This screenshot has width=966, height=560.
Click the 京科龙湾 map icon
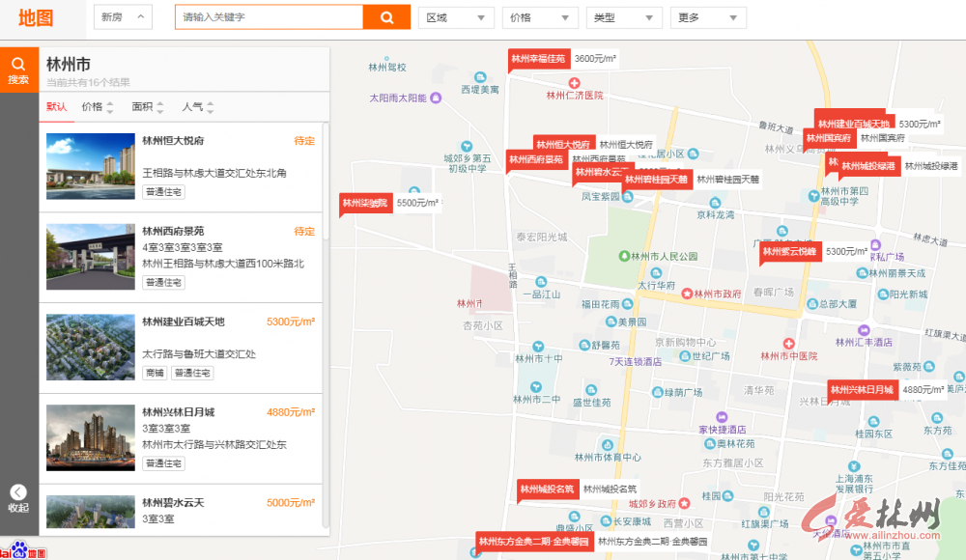[715, 203]
